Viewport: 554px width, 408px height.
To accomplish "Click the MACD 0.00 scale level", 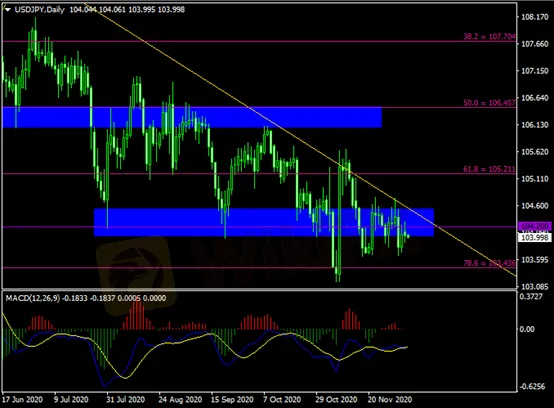I will coord(527,329).
